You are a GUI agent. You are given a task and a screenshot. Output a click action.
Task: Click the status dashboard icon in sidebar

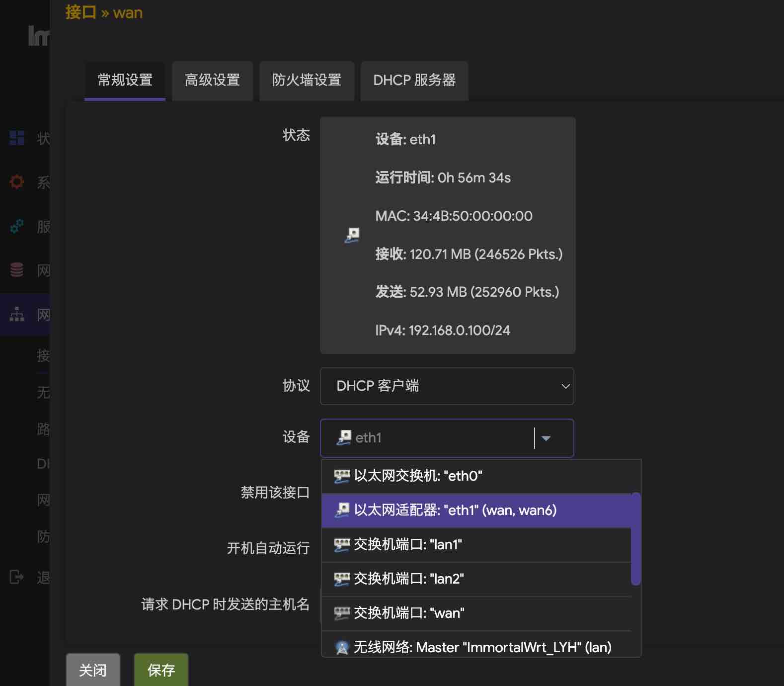coord(17,138)
